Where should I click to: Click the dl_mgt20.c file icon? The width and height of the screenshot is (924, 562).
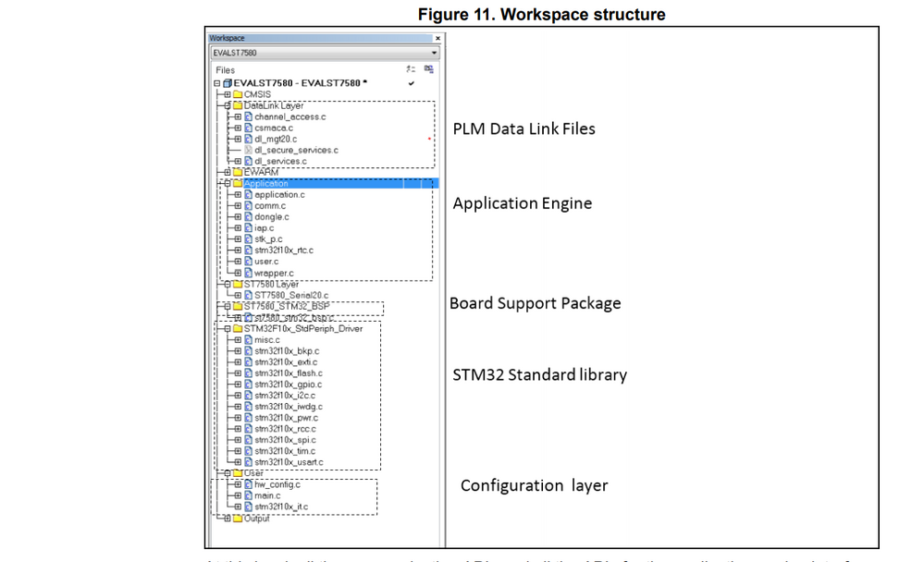[x=248, y=139]
